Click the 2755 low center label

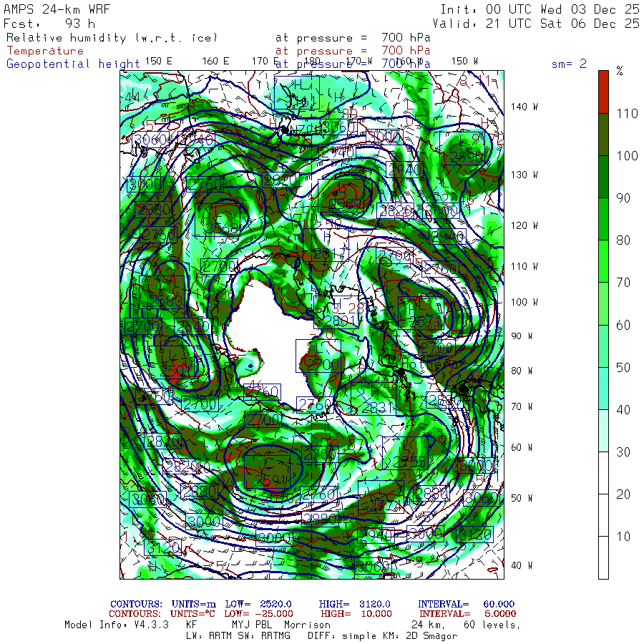(x=404, y=462)
